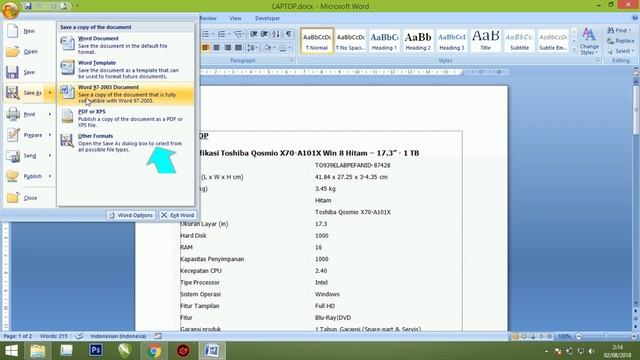The image size is (640, 360).
Task: Pick Word 97-2003 Document format
Action: 125,94
